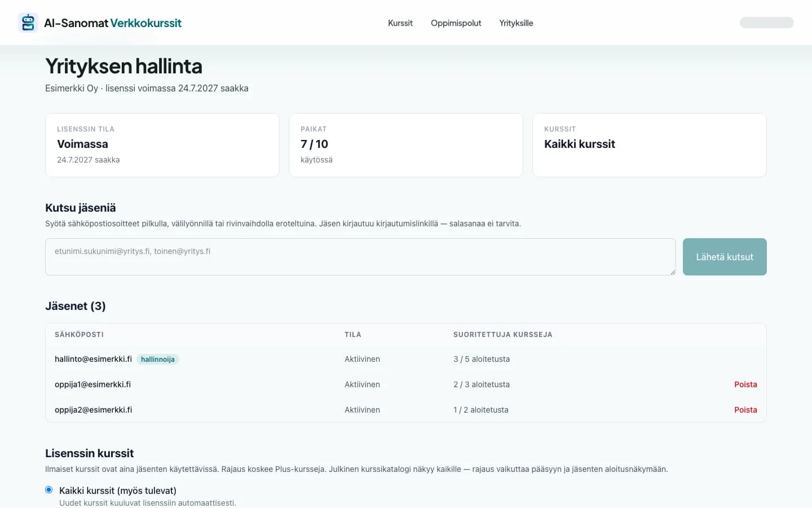Focus the email invitation text area
Image resolution: width=812 pixels, height=508 pixels.
[360, 257]
